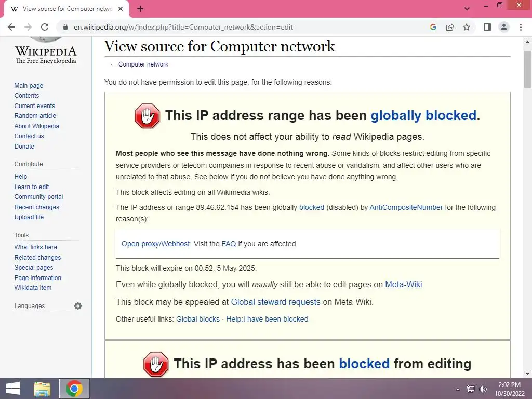Image resolution: width=532 pixels, height=399 pixels.
Task: Open the Windows Start menu
Action: tap(13, 389)
